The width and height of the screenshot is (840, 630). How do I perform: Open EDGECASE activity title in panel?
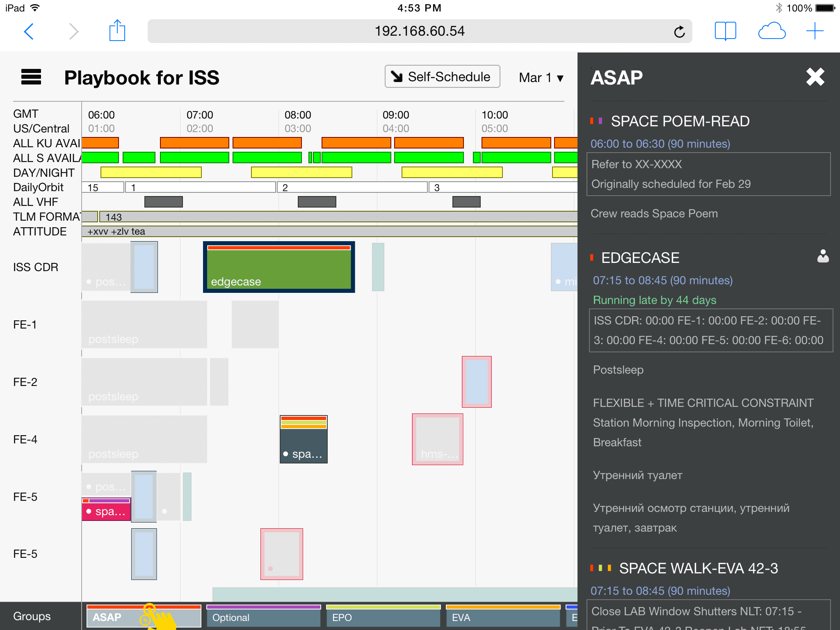pos(640,258)
